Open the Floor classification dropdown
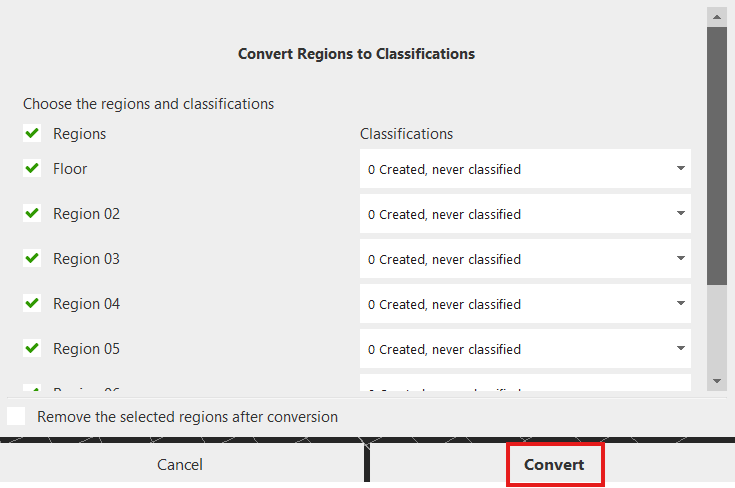This screenshot has width=735, height=488. 525,169
